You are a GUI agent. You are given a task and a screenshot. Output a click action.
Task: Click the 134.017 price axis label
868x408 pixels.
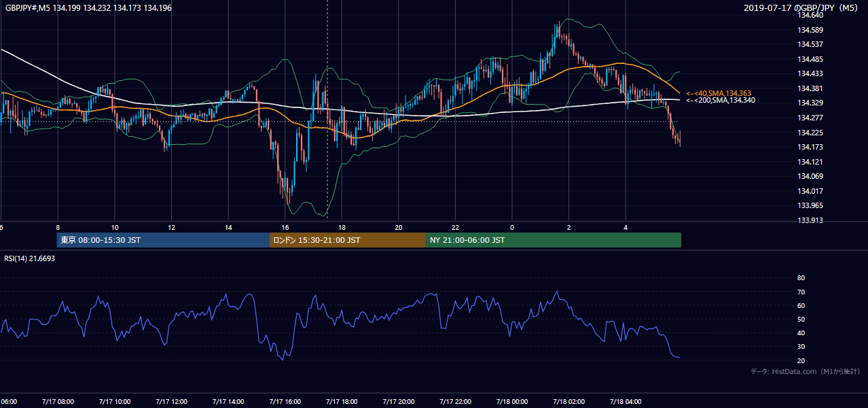pyautogui.click(x=811, y=191)
